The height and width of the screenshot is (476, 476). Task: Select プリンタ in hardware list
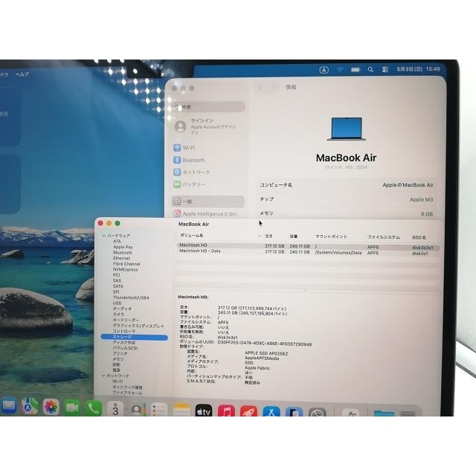tap(120, 354)
